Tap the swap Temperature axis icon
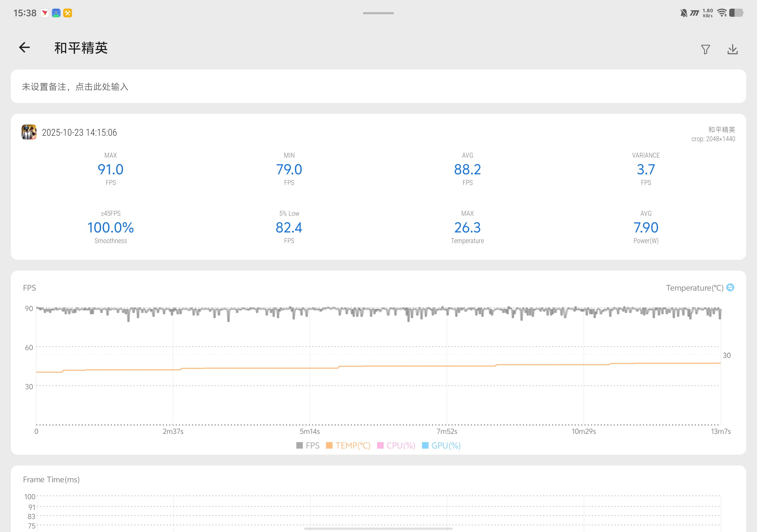 pos(730,287)
